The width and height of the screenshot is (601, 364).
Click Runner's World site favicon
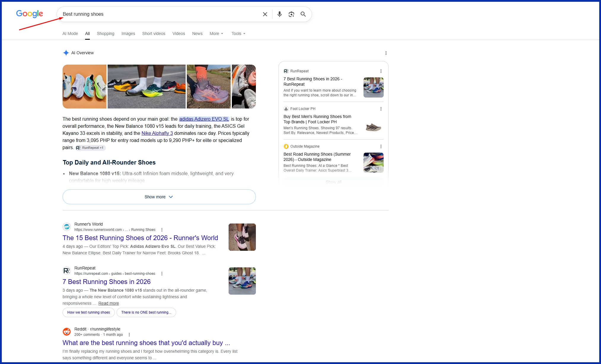(x=67, y=227)
